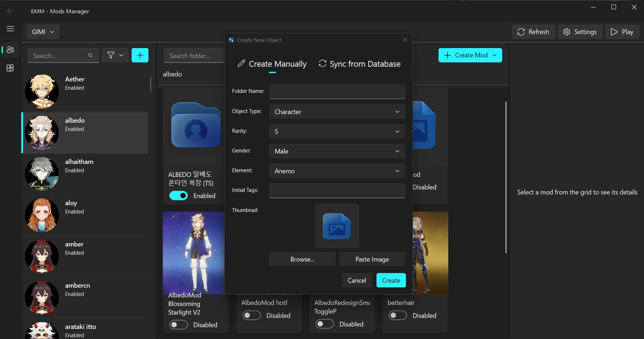Image resolution: width=644 pixels, height=339 pixels.
Task: Click the Folder Name input field
Action: point(336,91)
